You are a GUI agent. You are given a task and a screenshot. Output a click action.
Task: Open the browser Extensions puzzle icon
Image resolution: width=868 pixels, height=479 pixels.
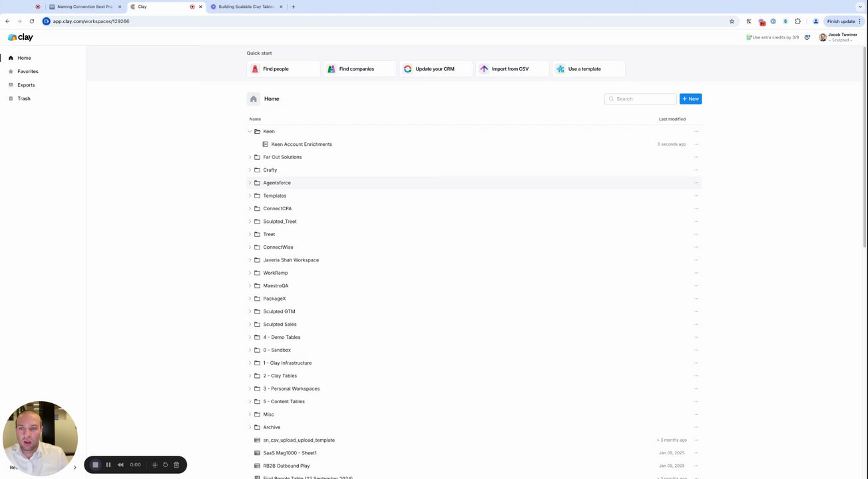797,21
